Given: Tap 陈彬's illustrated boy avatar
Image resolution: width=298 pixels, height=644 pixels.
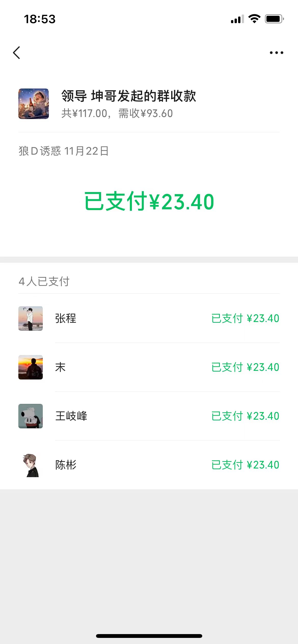Looking at the screenshot, I should 31,465.
